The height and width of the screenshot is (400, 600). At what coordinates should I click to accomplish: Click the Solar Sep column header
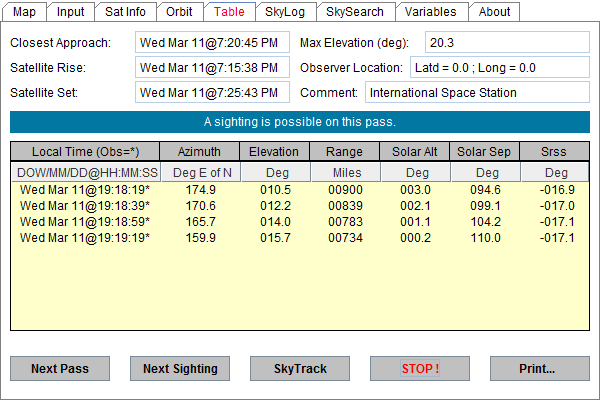(484, 152)
